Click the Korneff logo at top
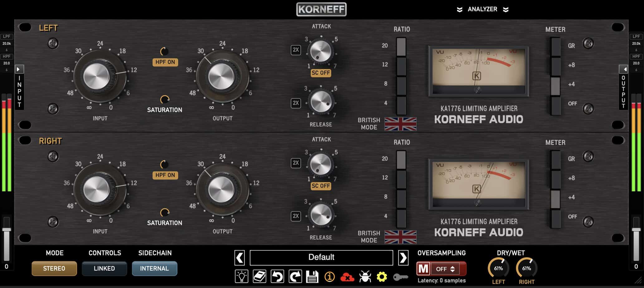This screenshot has width=644, height=288. click(321, 9)
